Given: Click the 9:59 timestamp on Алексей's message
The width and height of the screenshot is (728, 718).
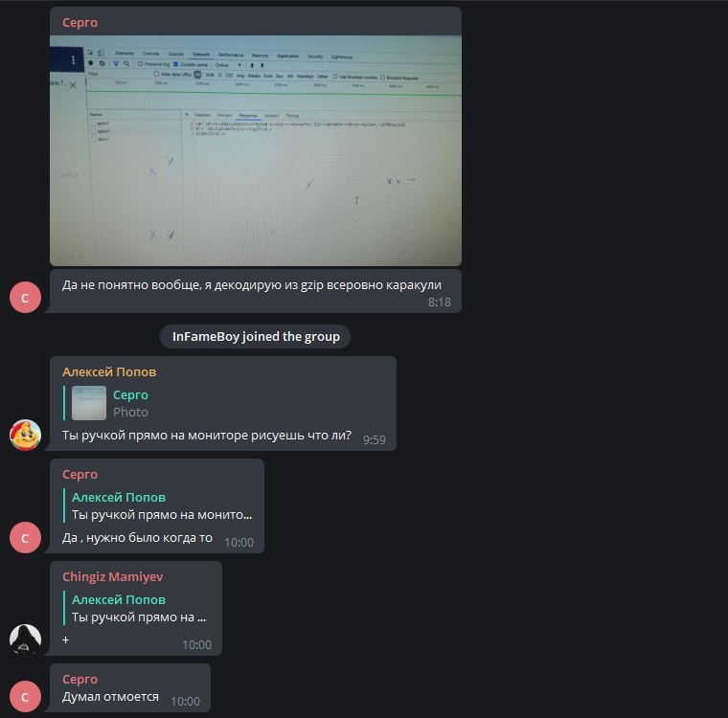Looking at the screenshot, I should tap(375, 439).
